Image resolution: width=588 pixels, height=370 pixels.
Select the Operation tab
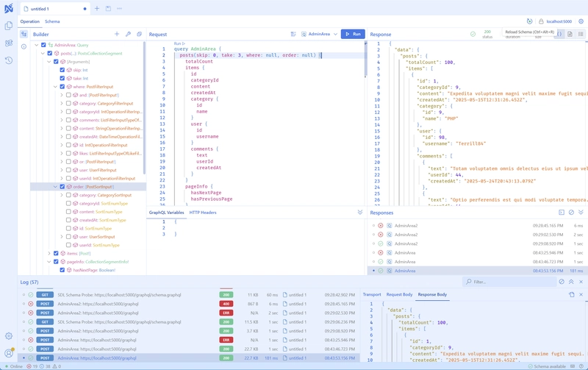coord(29,21)
